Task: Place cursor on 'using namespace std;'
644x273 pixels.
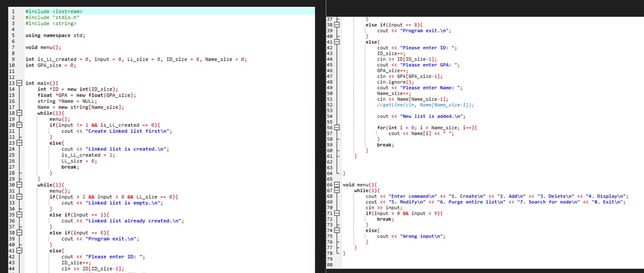Action: pos(55,35)
